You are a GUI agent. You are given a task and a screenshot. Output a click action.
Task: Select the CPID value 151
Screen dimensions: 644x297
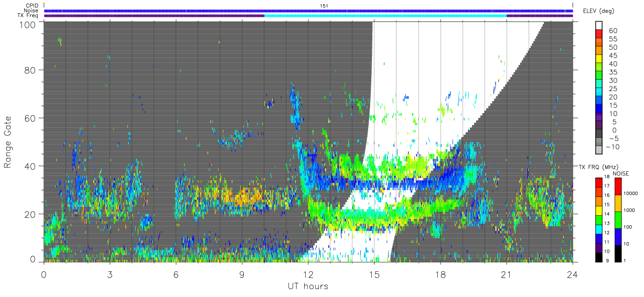point(324,5)
